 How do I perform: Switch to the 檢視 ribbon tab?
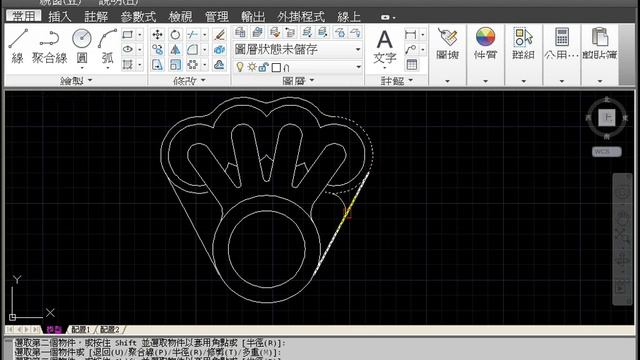[x=180, y=16]
